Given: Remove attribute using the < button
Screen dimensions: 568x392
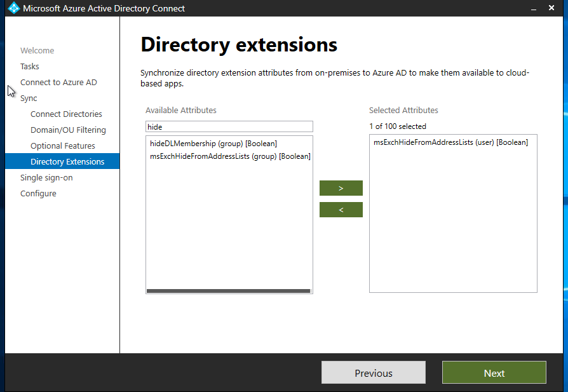Looking at the screenshot, I should pos(341,210).
